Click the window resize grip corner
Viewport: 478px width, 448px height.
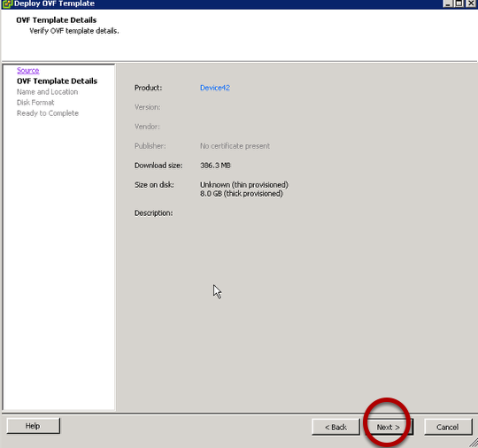474,443
